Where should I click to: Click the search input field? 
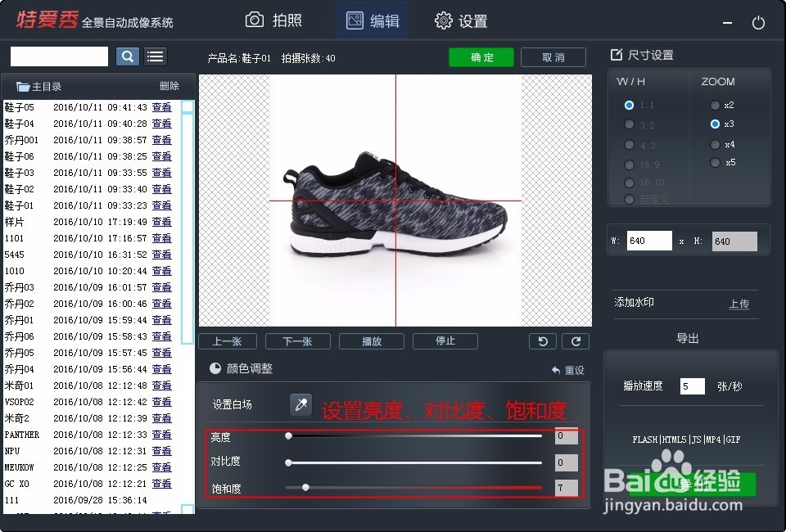(59, 56)
